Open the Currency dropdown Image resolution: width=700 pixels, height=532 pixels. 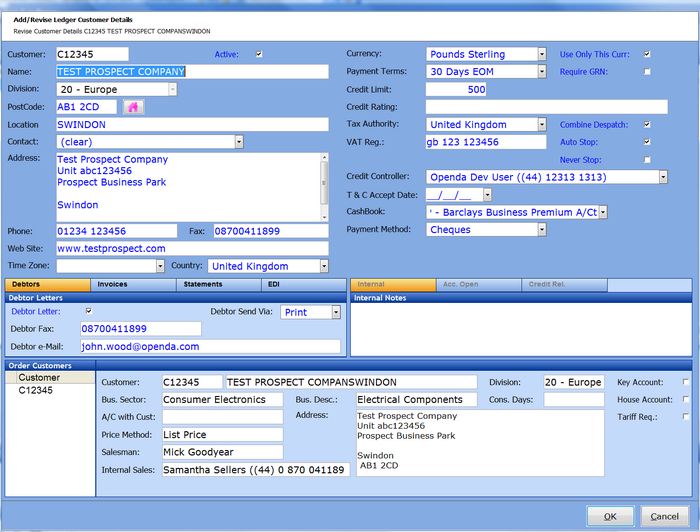542,54
